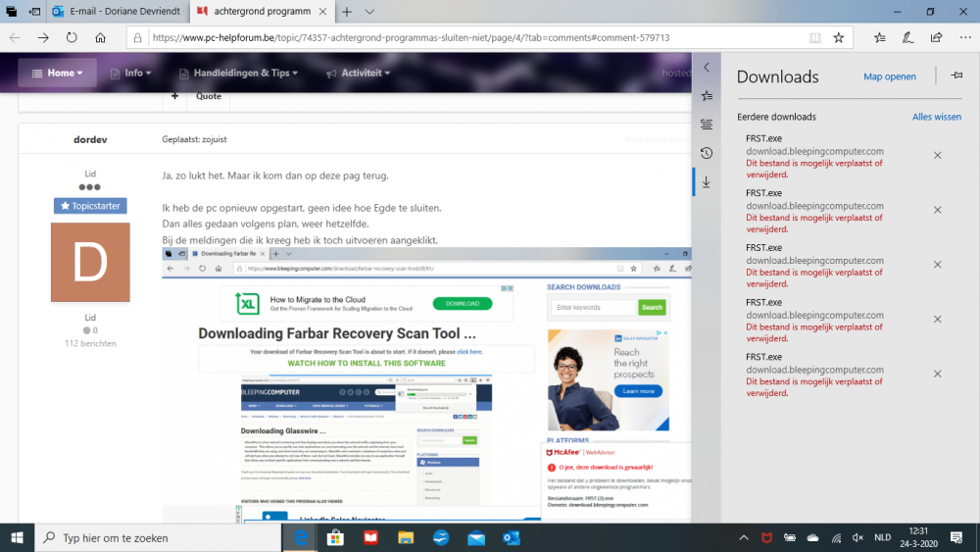Expand the Activiteit forum menu
This screenshot has height=552, width=980.
pos(358,74)
